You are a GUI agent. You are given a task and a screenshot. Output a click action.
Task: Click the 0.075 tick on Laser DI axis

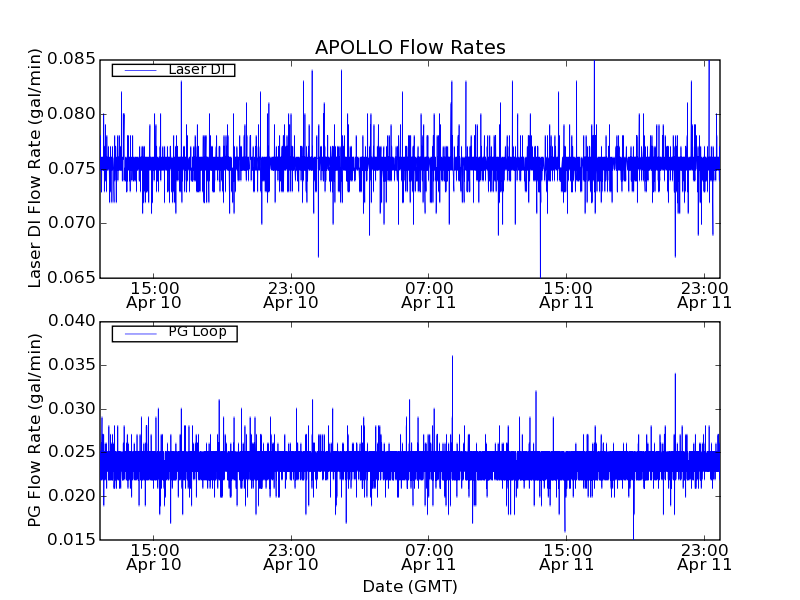71,168
